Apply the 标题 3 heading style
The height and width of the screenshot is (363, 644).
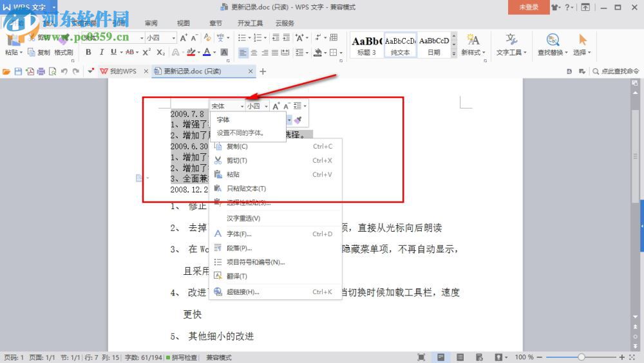click(x=367, y=45)
